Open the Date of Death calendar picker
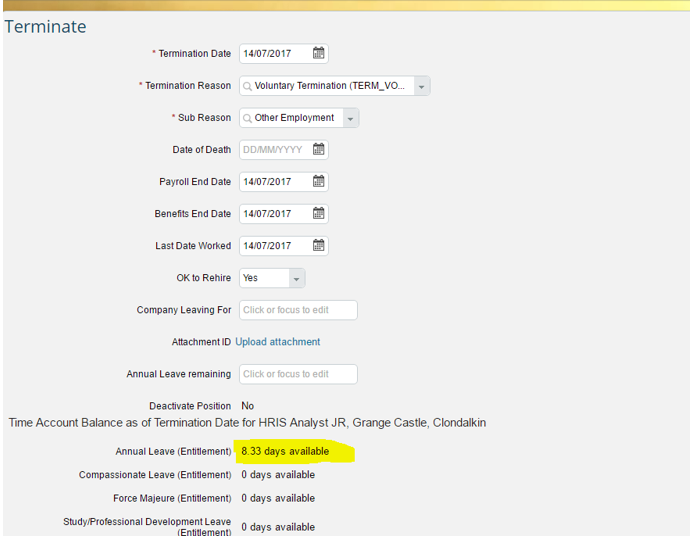Viewport: 695px width, 540px height. point(318,149)
